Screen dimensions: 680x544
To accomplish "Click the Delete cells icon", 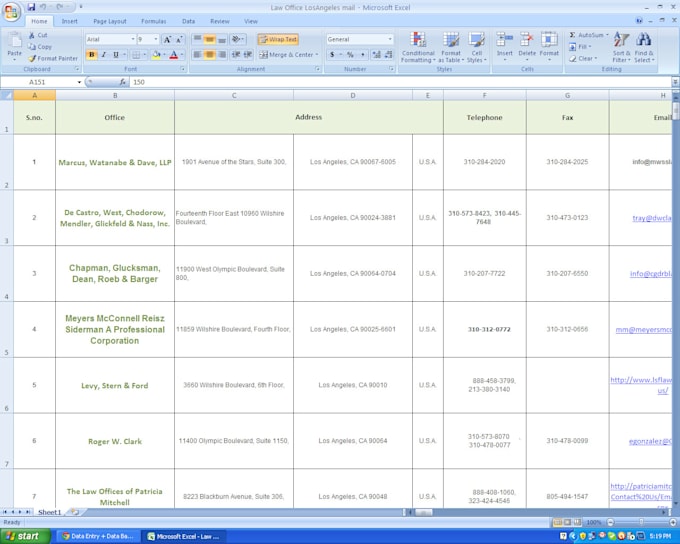I will [x=527, y=40].
